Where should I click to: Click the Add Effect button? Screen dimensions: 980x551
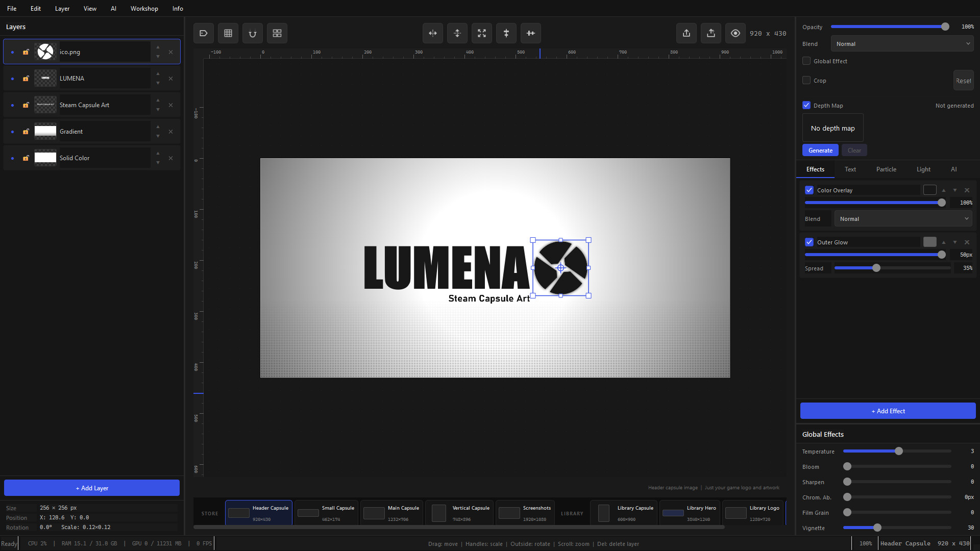[x=888, y=411]
